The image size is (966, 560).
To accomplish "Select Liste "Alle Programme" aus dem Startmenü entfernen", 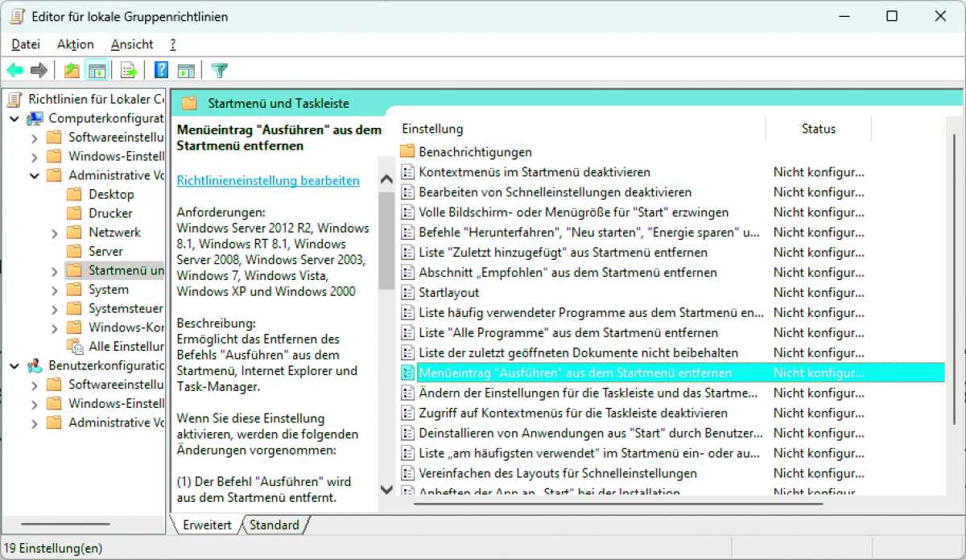I will coord(568,332).
